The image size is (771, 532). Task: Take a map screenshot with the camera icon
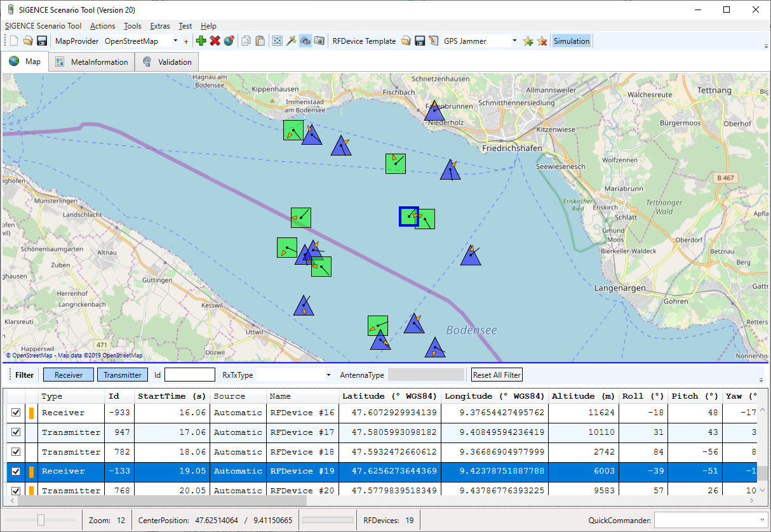319,41
